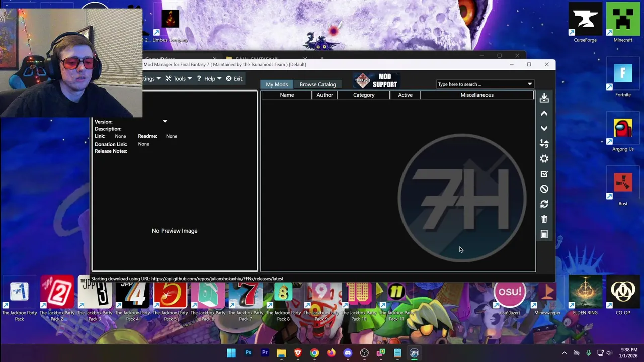Expand the Tools menu dropdown
644x362 pixels.
(178, 79)
